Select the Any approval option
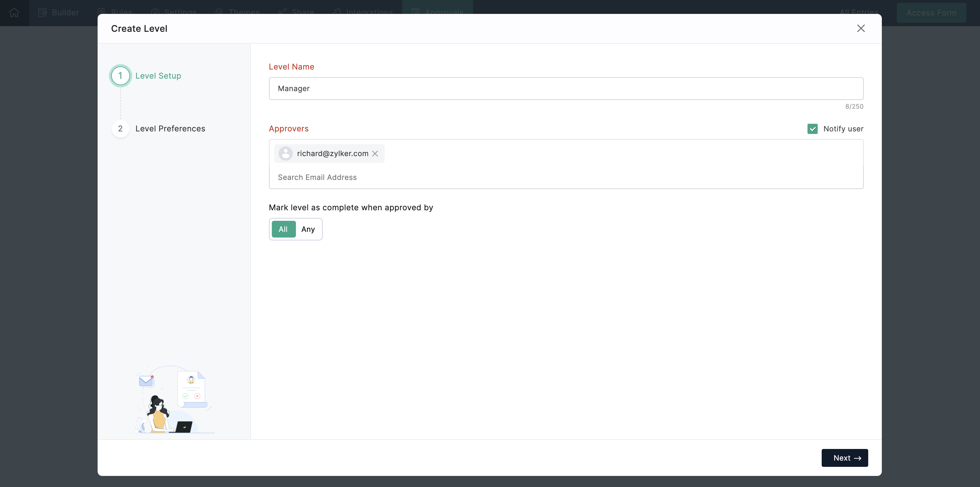The height and width of the screenshot is (487, 980). click(308, 229)
